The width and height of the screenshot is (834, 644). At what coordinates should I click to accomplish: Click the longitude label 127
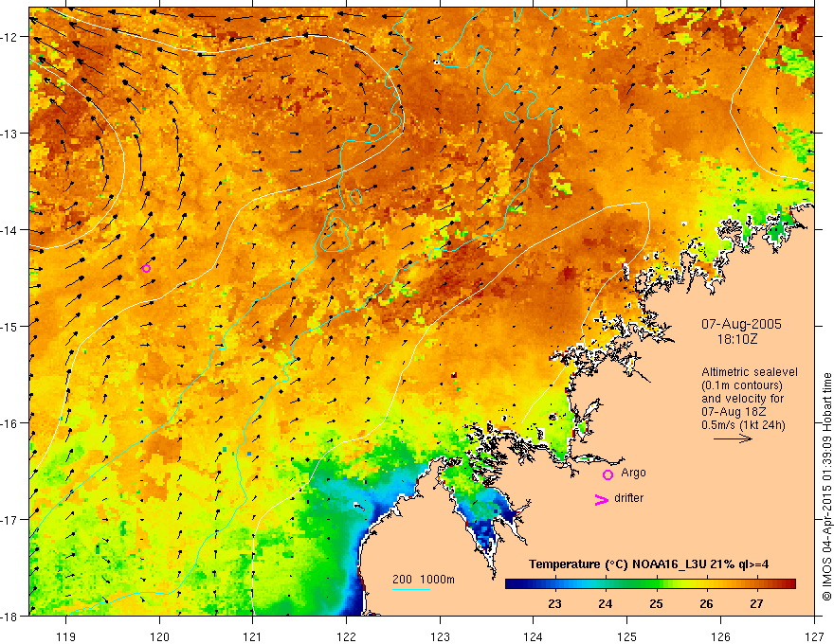(x=814, y=636)
